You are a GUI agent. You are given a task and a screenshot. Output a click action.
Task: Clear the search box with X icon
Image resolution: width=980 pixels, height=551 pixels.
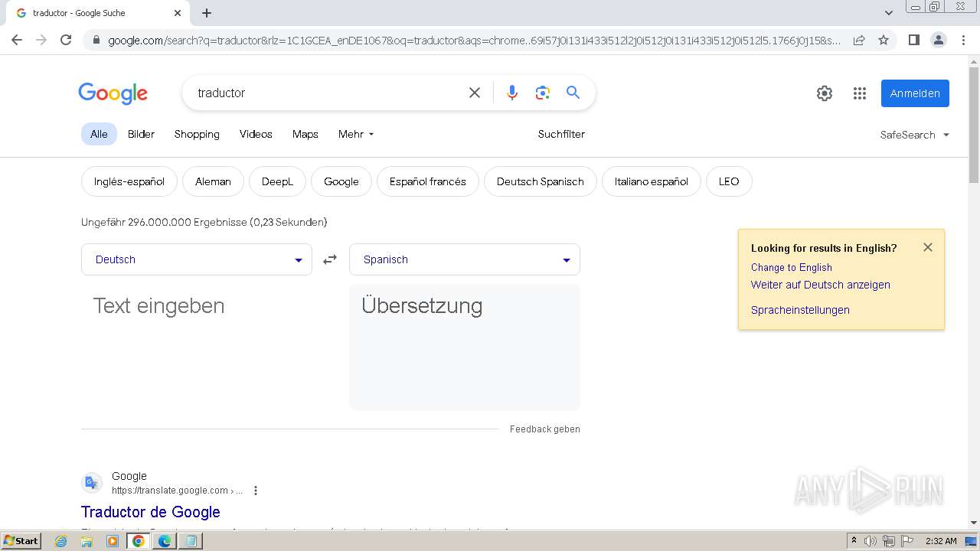[475, 93]
